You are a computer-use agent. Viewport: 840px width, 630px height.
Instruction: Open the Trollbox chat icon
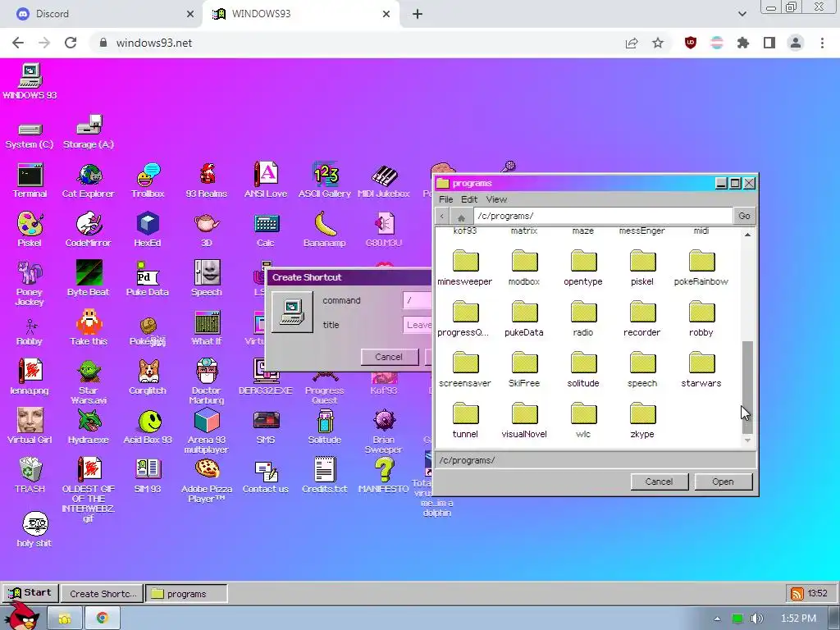148,180
